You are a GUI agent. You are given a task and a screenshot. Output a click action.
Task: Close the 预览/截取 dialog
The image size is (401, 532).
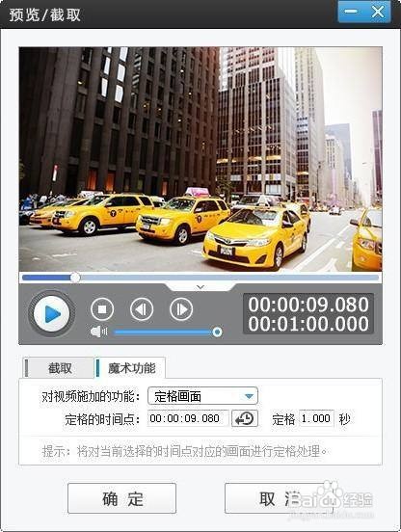(x=378, y=12)
